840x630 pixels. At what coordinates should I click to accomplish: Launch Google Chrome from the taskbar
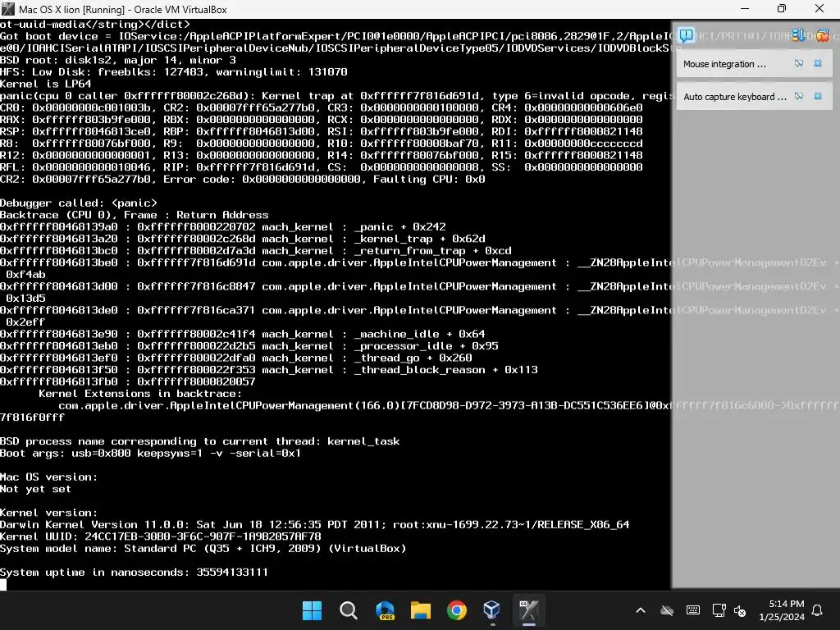(x=456, y=610)
